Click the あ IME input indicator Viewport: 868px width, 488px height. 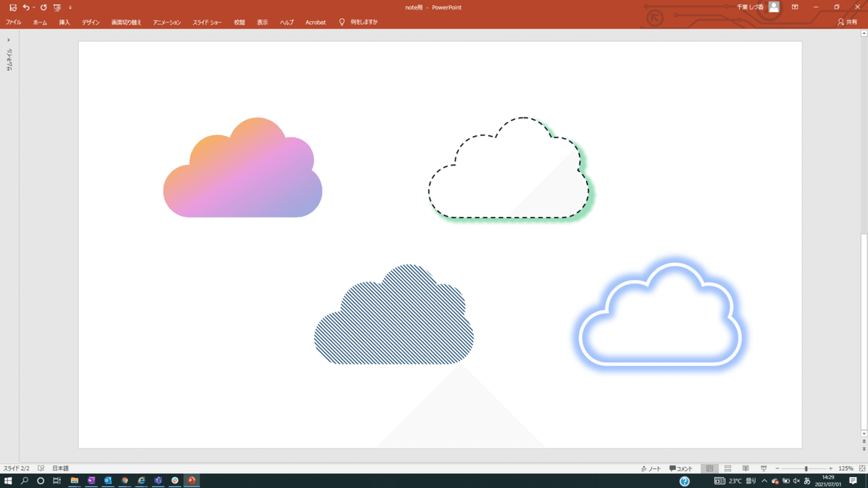(807, 481)
